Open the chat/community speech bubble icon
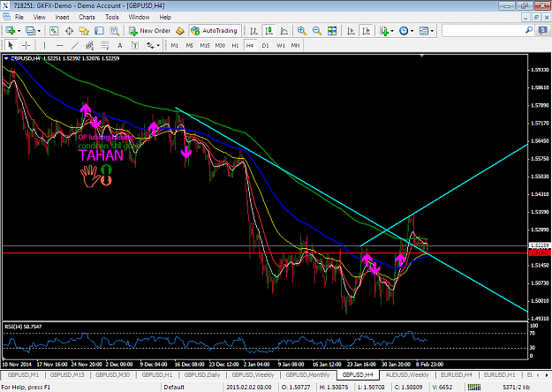 click(543, 31)
